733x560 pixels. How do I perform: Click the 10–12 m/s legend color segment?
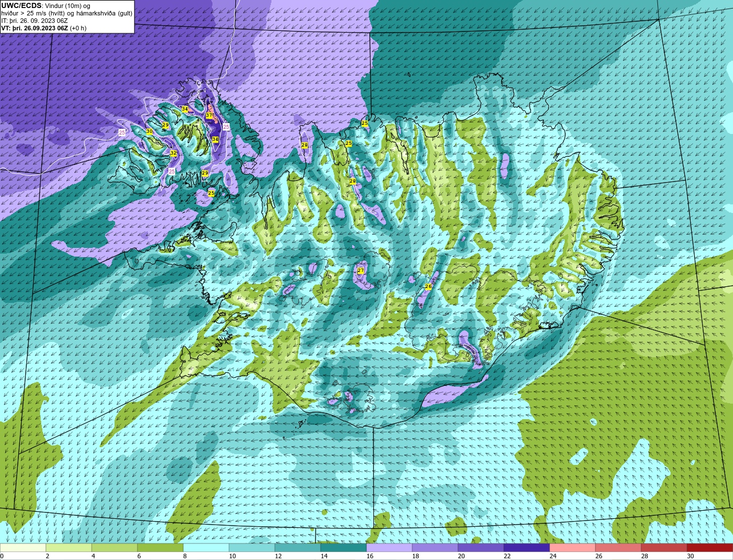(x=252, y=547)
